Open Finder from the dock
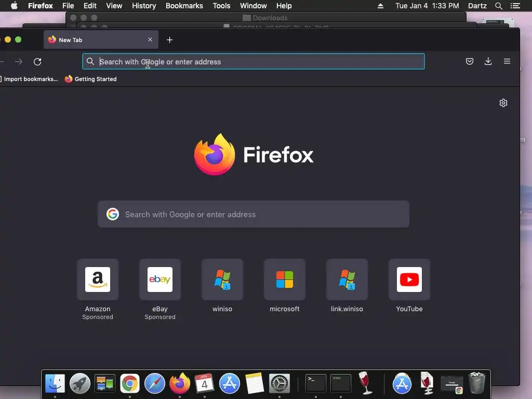The width and height of the screenshot is (532, 399). click(x=55, y=383)
